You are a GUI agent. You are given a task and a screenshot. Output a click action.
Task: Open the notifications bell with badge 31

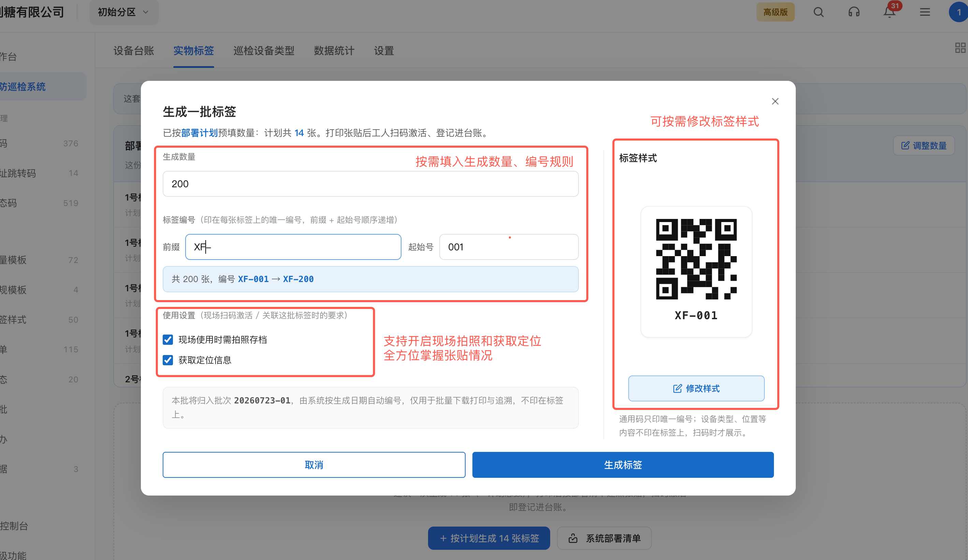889,12
